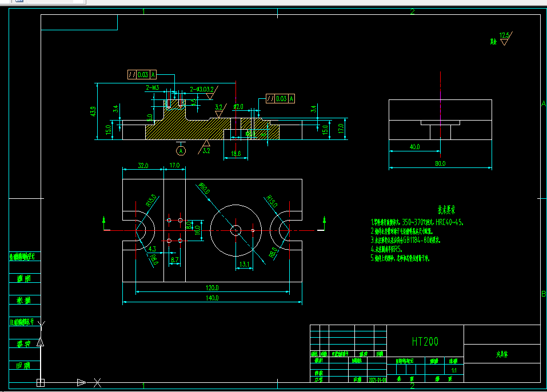The width and height of the screenshot is (547, 392).
Task: Select the 17.0 dimension above plan view
Action: click(174, 165)
